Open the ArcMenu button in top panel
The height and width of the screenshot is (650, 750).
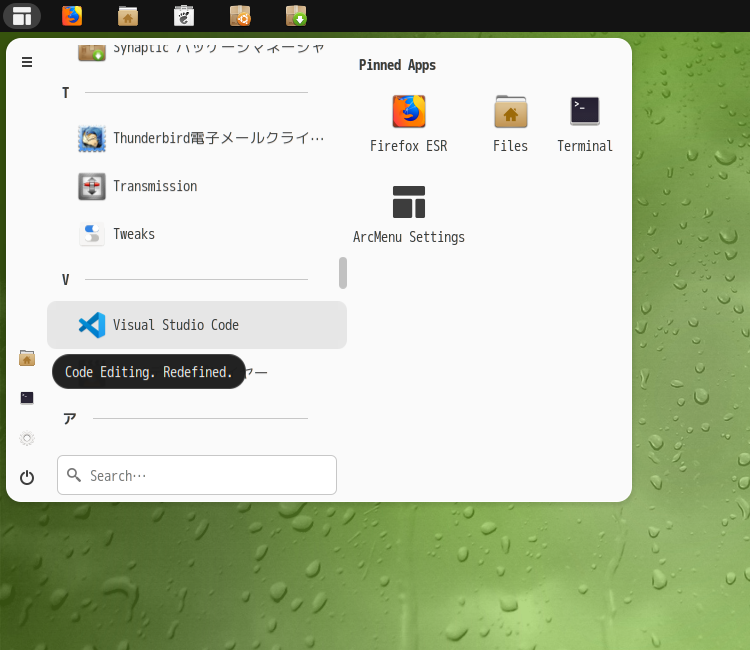(22, 16)
